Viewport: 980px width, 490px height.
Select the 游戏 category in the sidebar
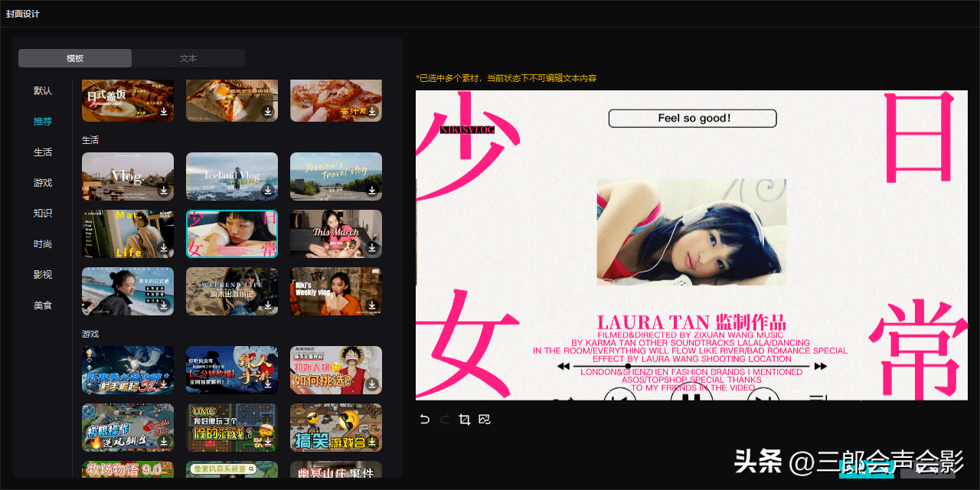coord(43,183)
